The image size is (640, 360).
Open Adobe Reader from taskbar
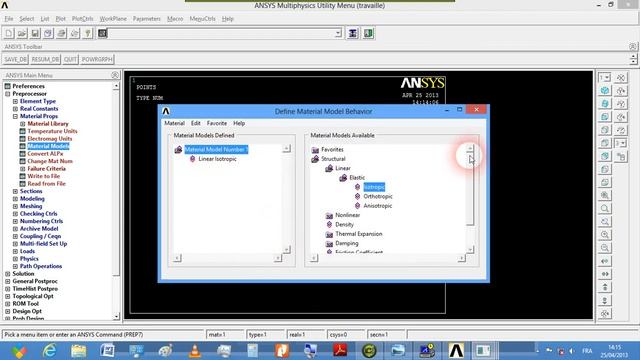tap(340, 351)
